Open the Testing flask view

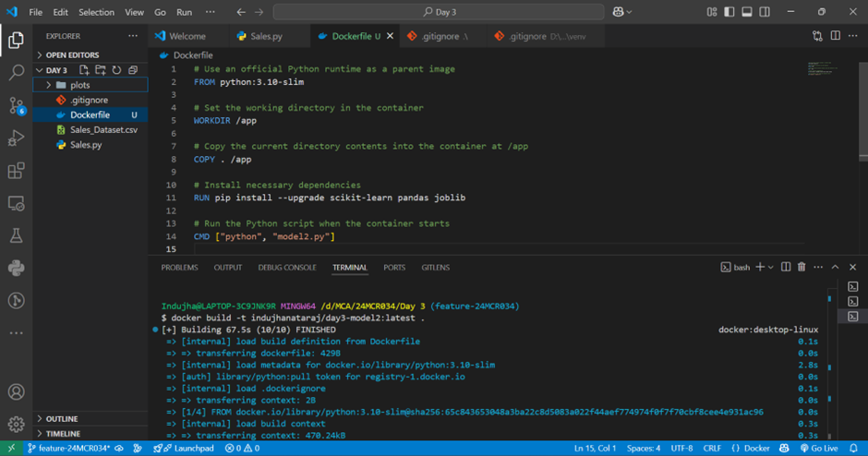[x=16, y=235]
